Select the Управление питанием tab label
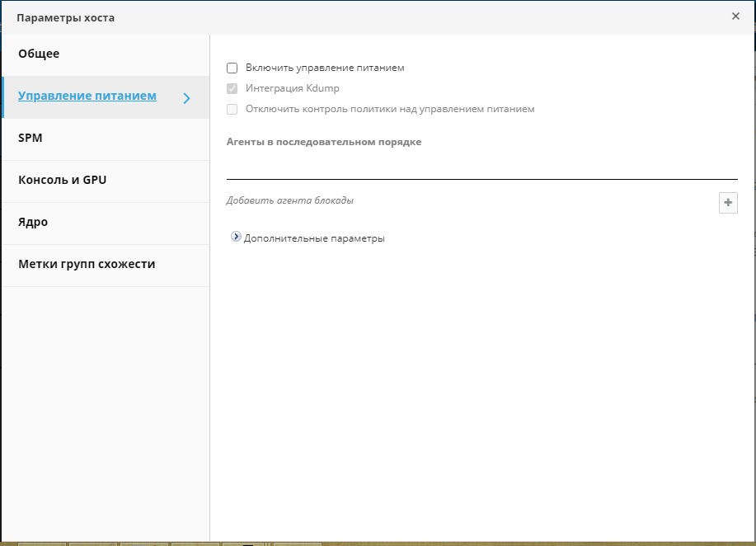 tap(87, 96)
